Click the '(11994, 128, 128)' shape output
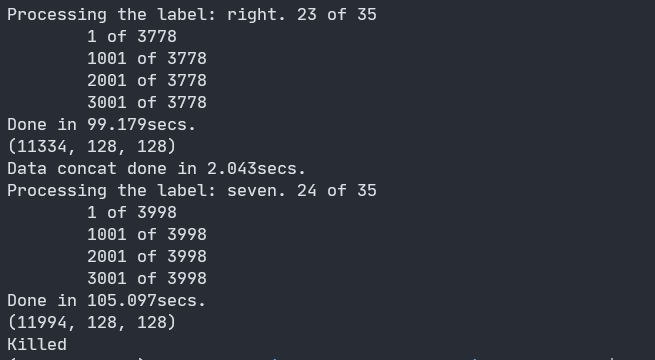Image resolution: width=655 pixels, height=360 pixels. (x=91, y=323)
